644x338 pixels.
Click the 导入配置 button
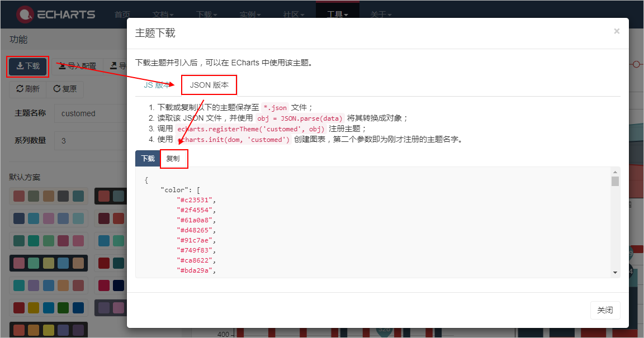(x=77, y=66)
